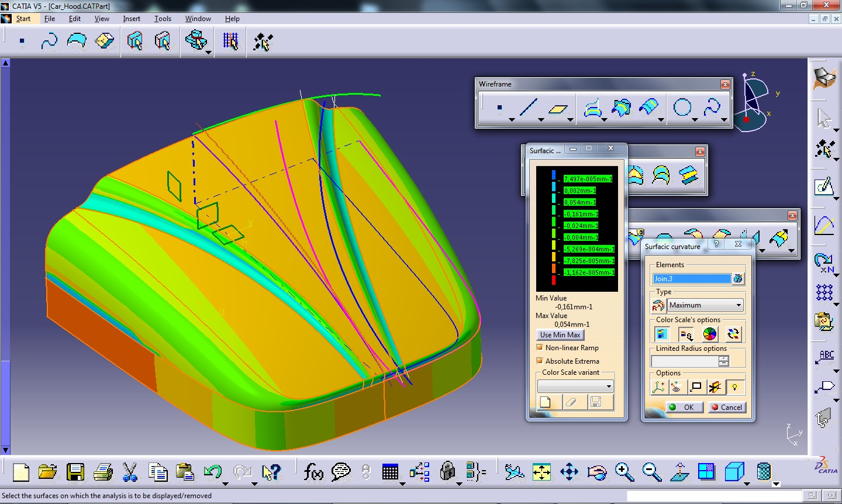Click the Plane tool in Wireframe toolbar

558,108
